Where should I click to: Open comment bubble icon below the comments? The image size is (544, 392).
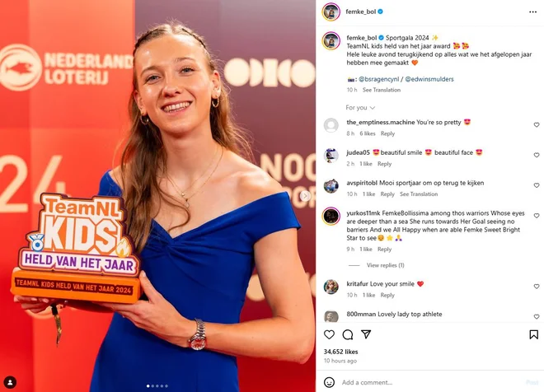(347, 334)
